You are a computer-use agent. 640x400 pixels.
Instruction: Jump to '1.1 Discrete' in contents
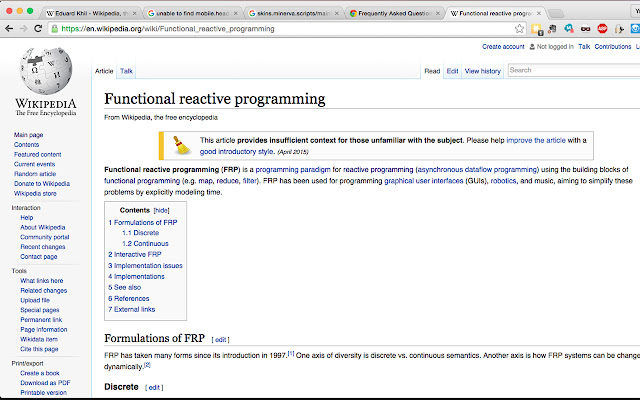[x=140, y=233]
